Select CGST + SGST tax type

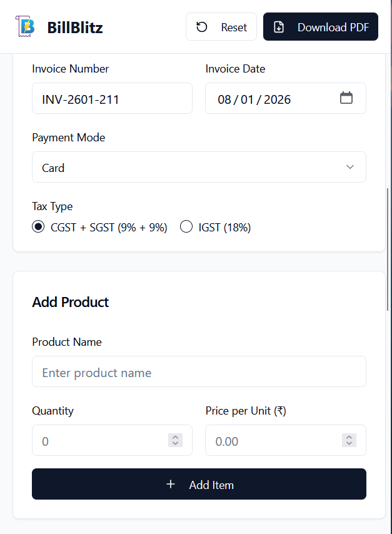(39, 227)
